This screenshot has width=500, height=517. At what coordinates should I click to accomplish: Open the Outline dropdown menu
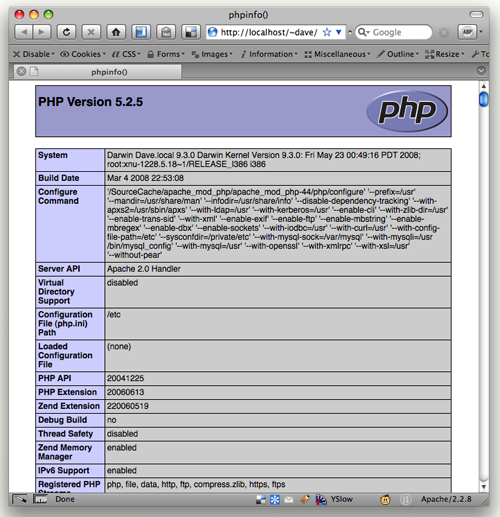[x=397, y=54]
